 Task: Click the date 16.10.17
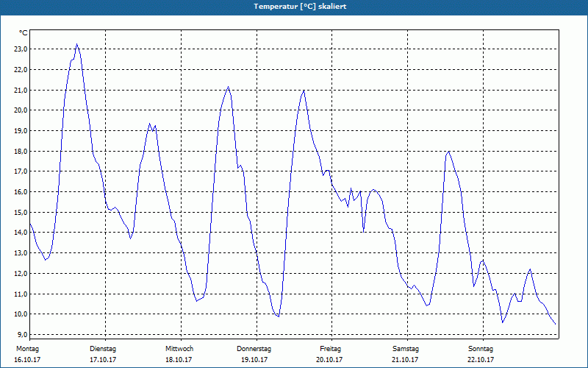[x=27, y=360]
